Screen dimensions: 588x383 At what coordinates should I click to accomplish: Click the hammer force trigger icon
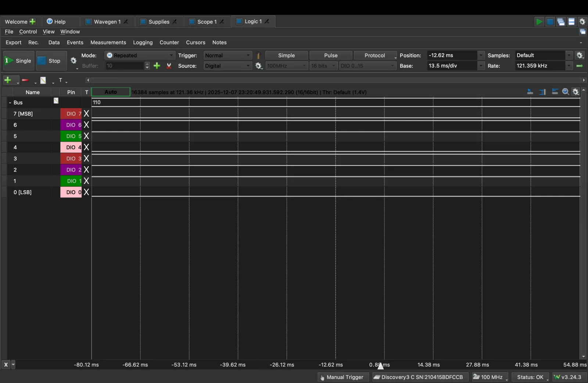coord(258,56)
